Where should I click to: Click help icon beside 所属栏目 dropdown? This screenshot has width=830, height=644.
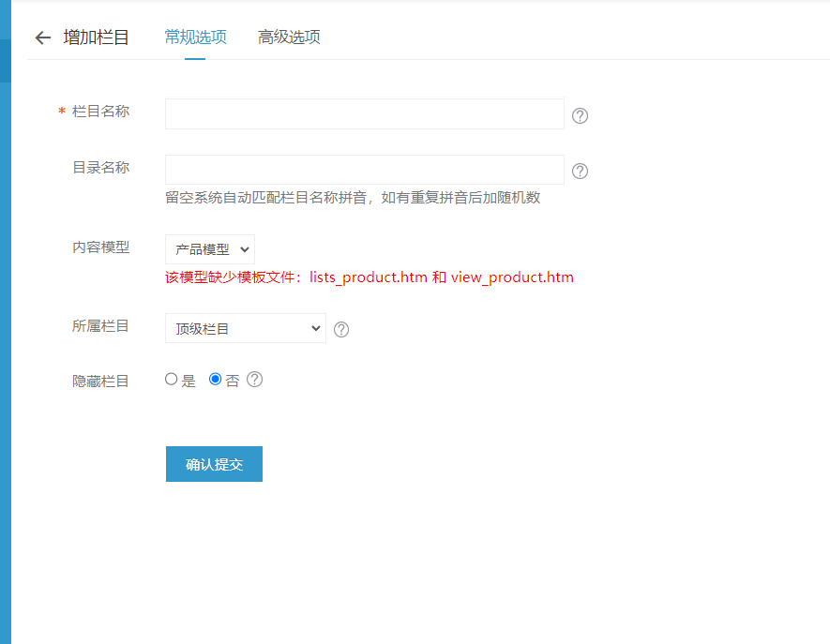[341, 329]
